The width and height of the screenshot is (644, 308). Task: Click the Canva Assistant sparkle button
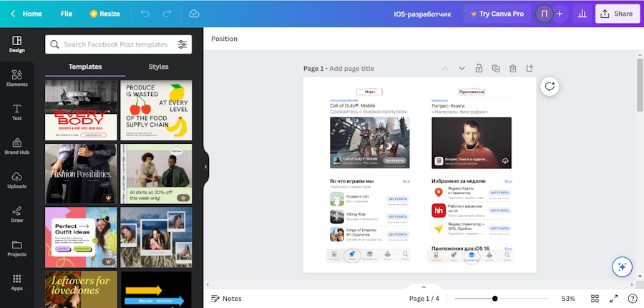pyautogui.click(x=622, y=267)
